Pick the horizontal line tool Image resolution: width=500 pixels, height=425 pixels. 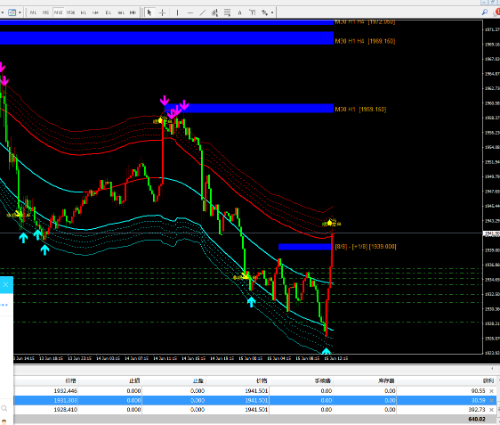[x=190, y=13]
